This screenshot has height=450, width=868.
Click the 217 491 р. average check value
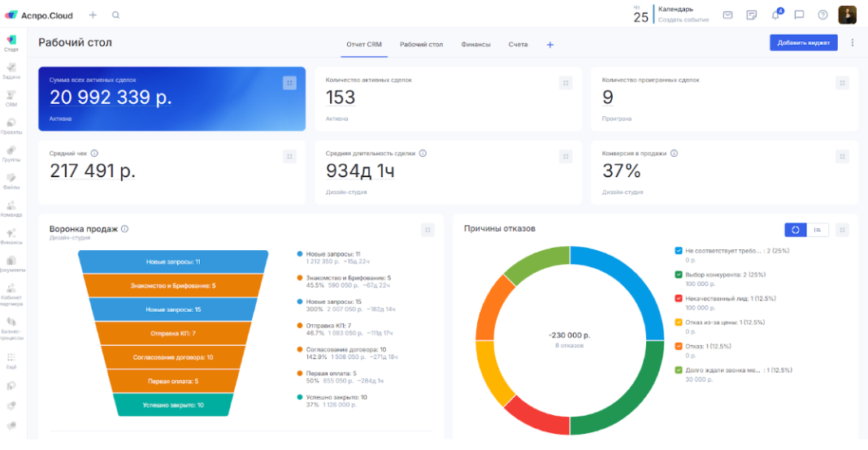pos(93,171)
